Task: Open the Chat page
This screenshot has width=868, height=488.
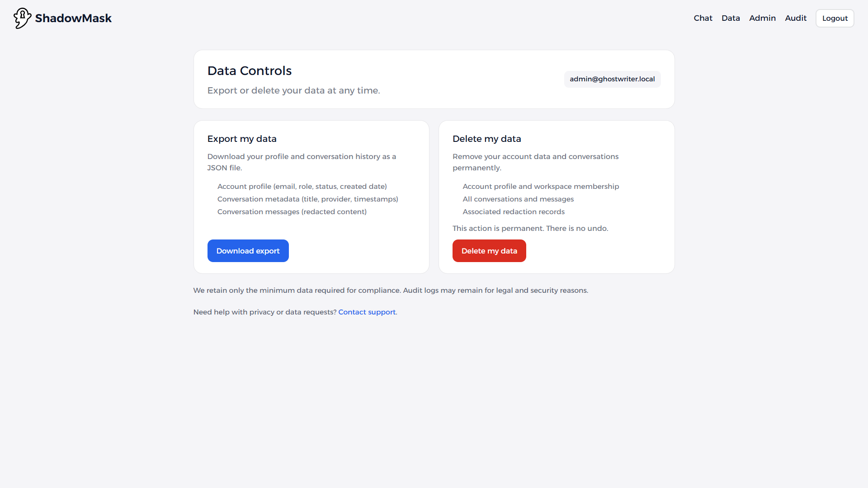Action: click(x=703, y=18)
